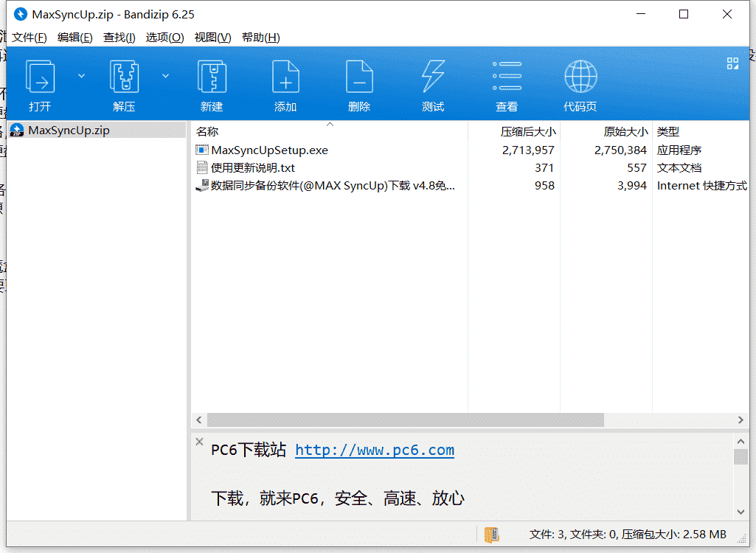This screenshot has width=756, height=553.
Task: Click the 代码页 (Code page) globe icon
Action: 580,76
